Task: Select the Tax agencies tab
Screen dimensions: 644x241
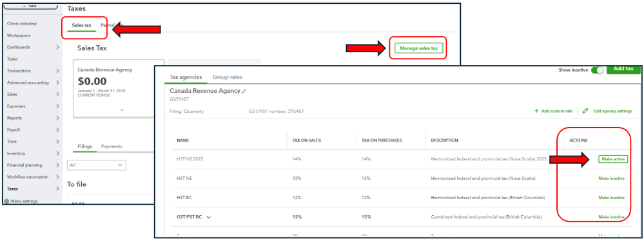Action: tap(186, 77)
